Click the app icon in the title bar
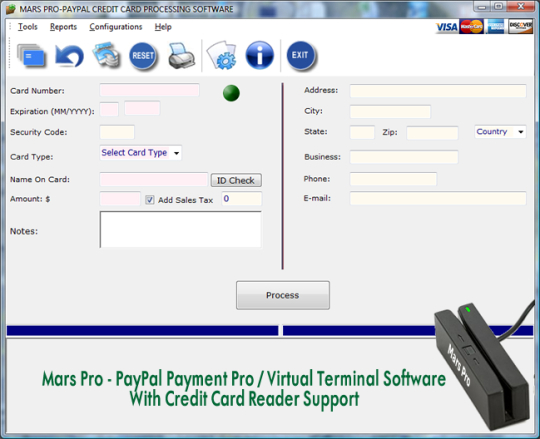 pos(11,9)
